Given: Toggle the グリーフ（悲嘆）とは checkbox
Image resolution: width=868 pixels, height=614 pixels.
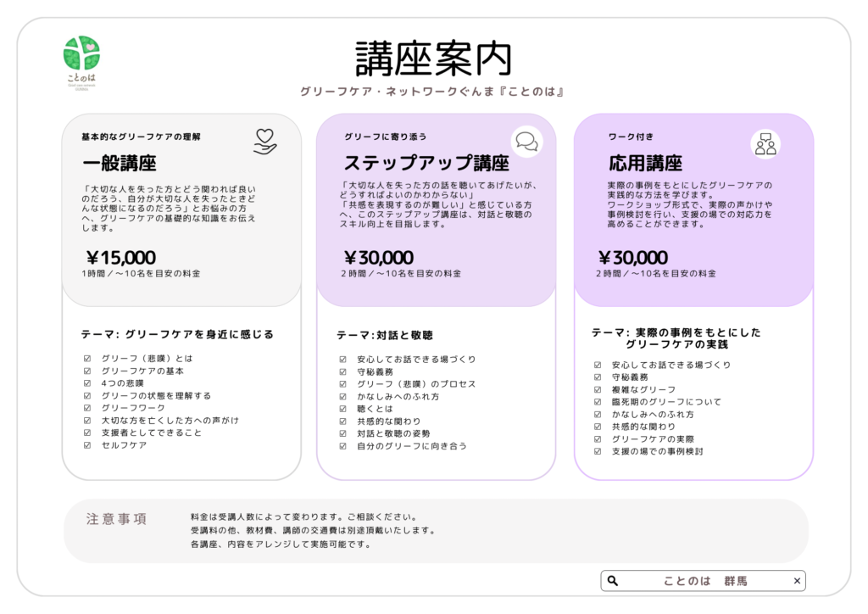Looking at the screenshot, I should coord(87,359).
